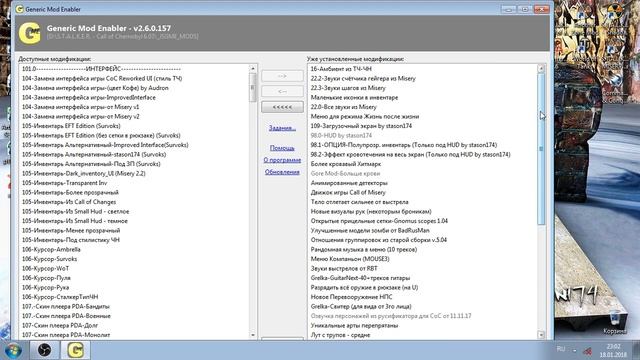640x360 pixels.
Task: Select 105 Альтернативный-Improved Interface(Survoks)
Action: 105,145
